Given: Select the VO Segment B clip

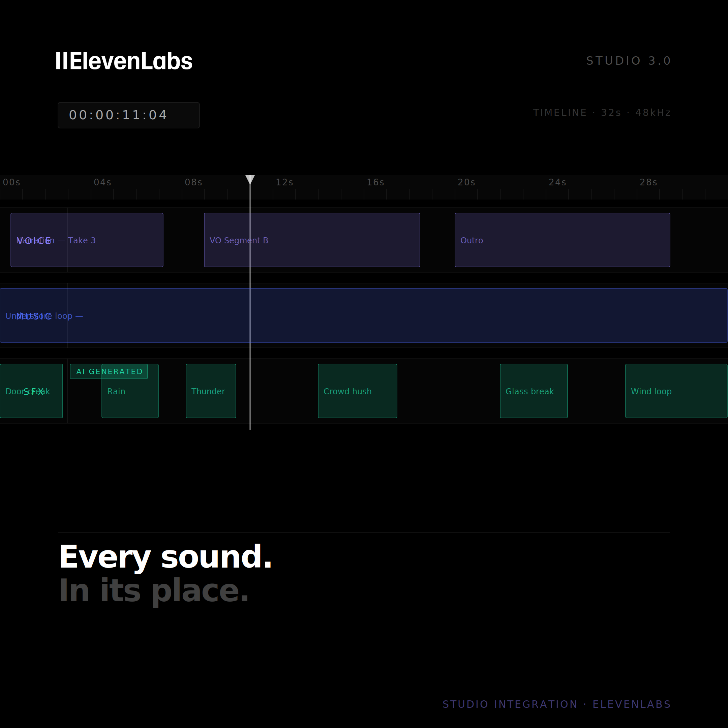Looking at the screenshot, I should coord(312,240).
